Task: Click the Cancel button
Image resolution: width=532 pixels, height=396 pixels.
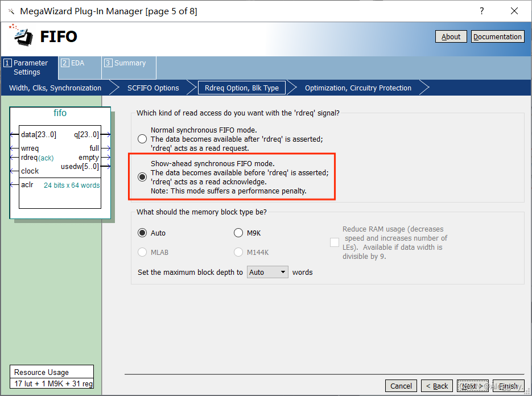Action: [401, 386]
